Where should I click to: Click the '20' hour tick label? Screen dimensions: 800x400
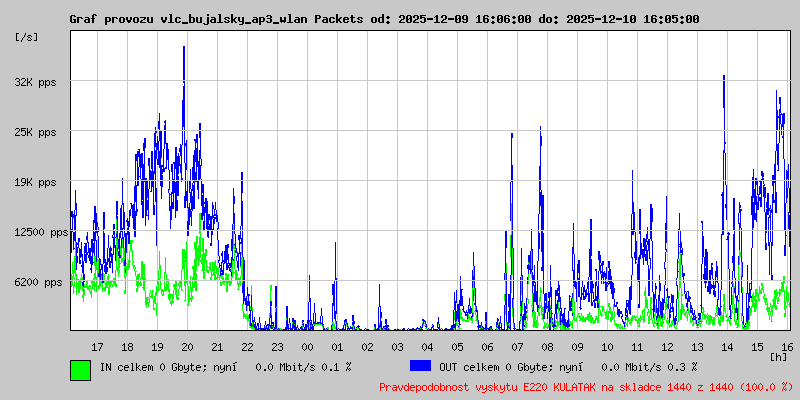tap(187, 347)
